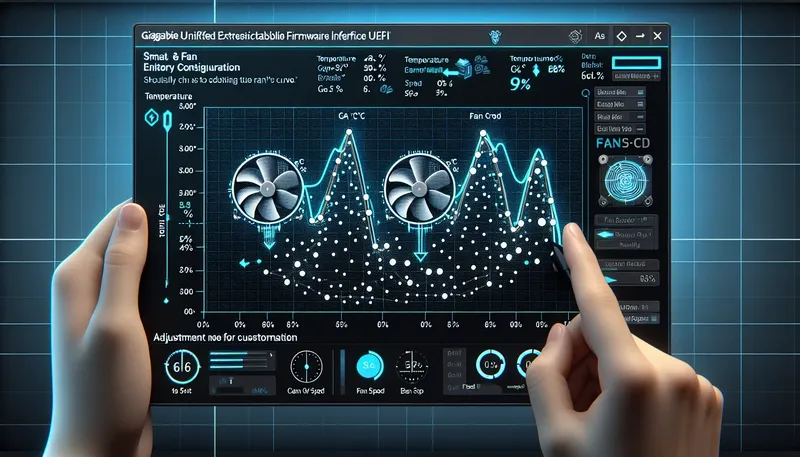
Task: Click the 0% ring gauge at the bottom
Action: pos(490,364)
